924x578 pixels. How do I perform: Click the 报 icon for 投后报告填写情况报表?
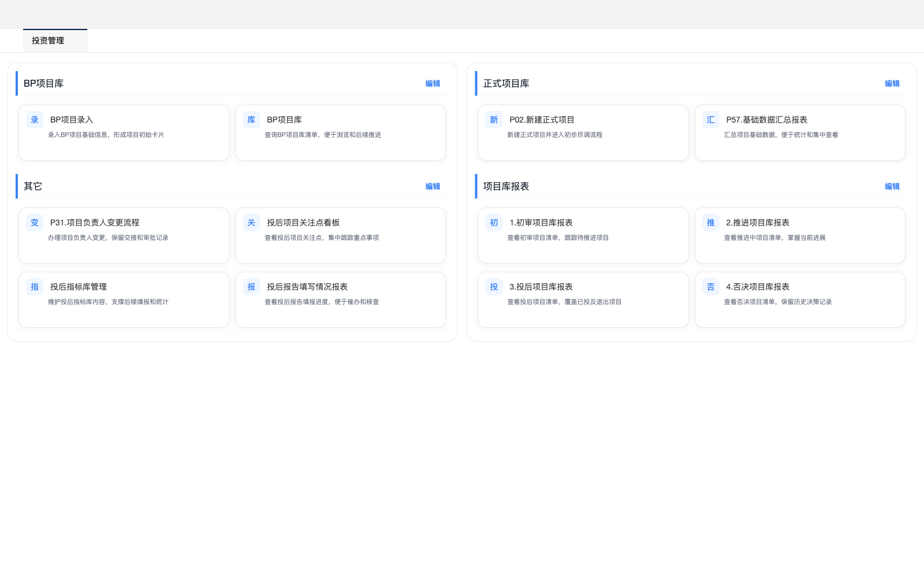click(251, 287)
